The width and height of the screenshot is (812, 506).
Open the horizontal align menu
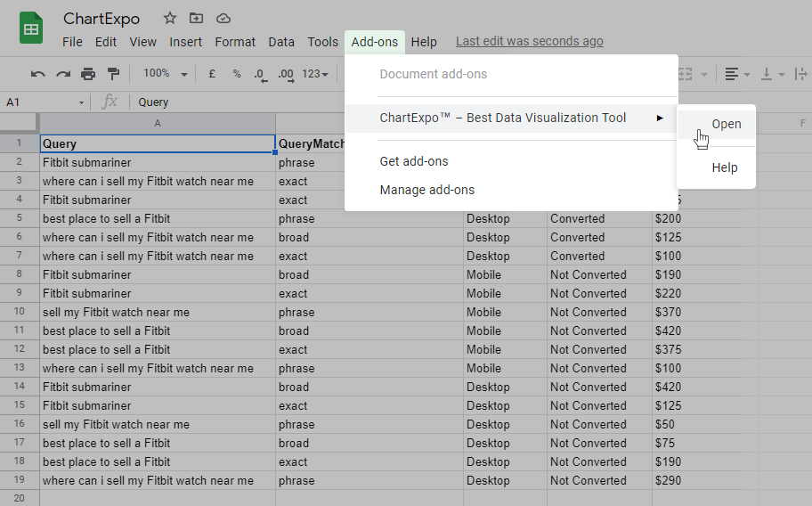pyautogui.click(x=737, y=75)
